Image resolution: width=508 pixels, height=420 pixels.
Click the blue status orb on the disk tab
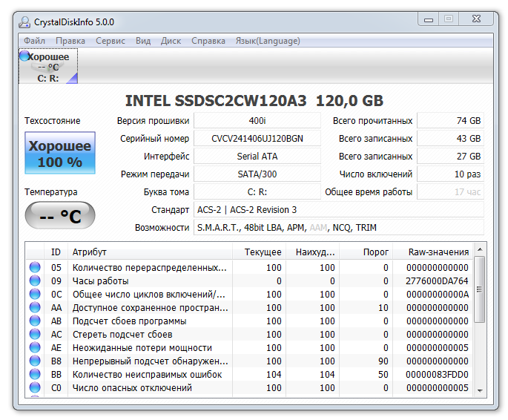click(24, 56)
